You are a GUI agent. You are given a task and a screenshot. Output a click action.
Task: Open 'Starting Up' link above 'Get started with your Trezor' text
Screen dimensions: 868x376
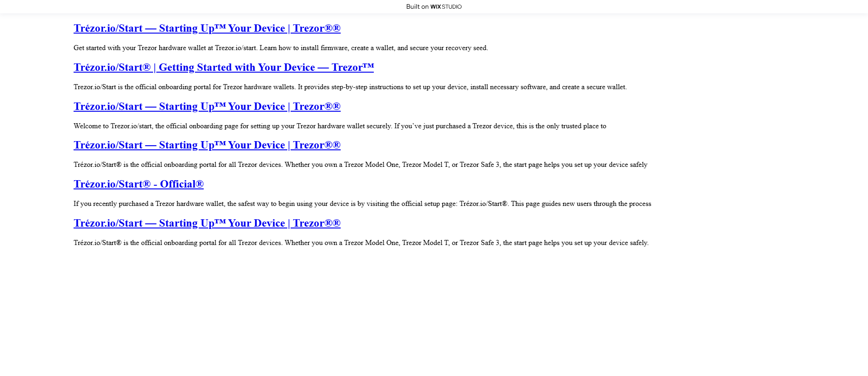207,28
